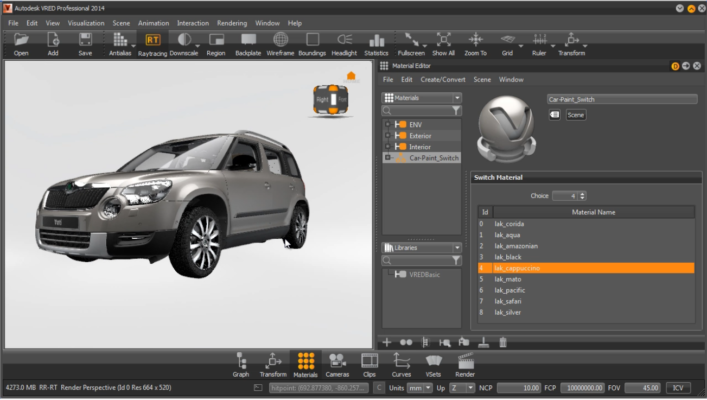Toggle Raytracing with the RT icon
The image size is (707, 400).
tap(152, 44)
